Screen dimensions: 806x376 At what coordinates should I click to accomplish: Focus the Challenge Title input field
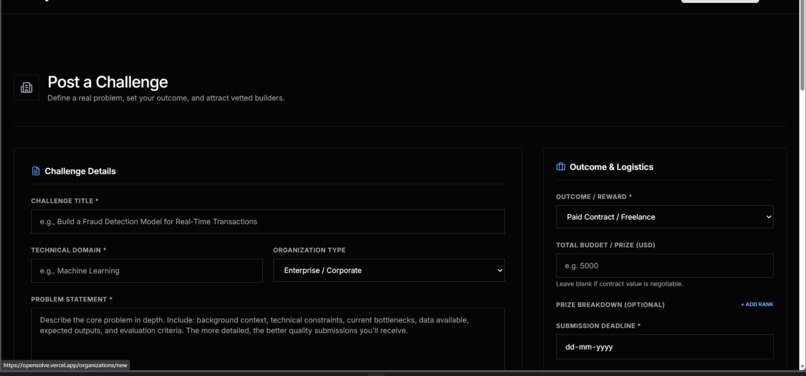268,221
